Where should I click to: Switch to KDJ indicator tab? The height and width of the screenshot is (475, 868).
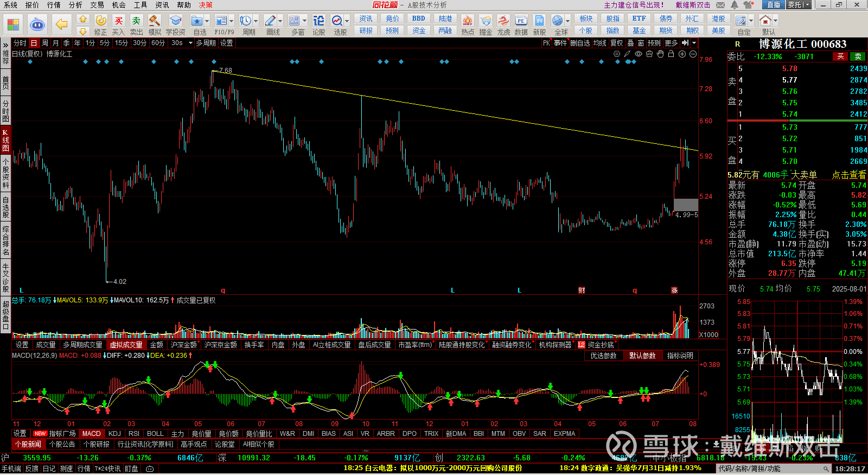click(114, 434)
